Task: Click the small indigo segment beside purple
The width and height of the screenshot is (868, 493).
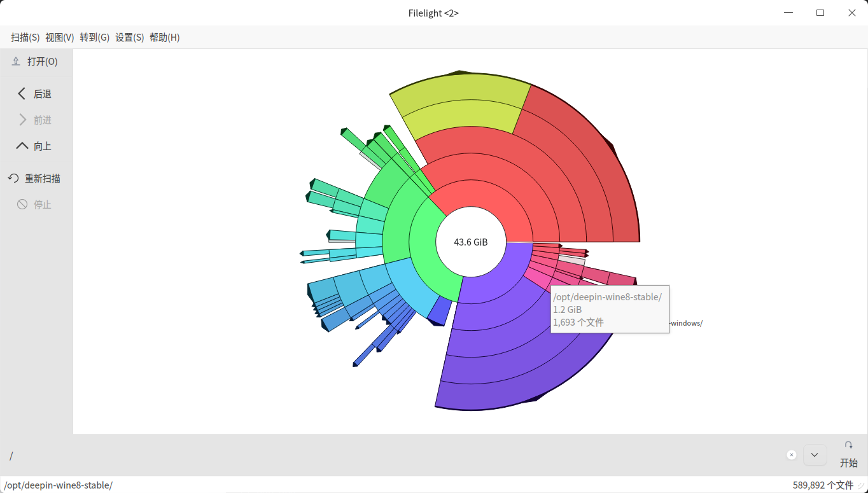Action: tap(439, 311)
